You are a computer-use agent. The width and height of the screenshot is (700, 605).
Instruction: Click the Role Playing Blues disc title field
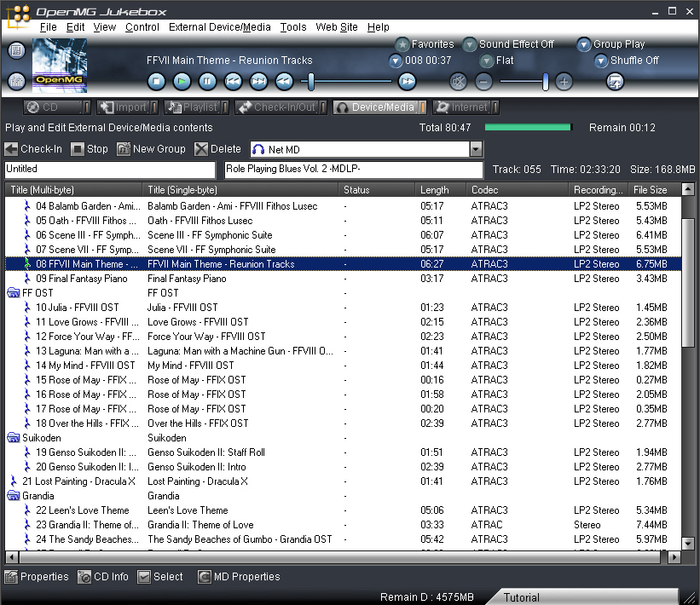(x=354, y=170)
